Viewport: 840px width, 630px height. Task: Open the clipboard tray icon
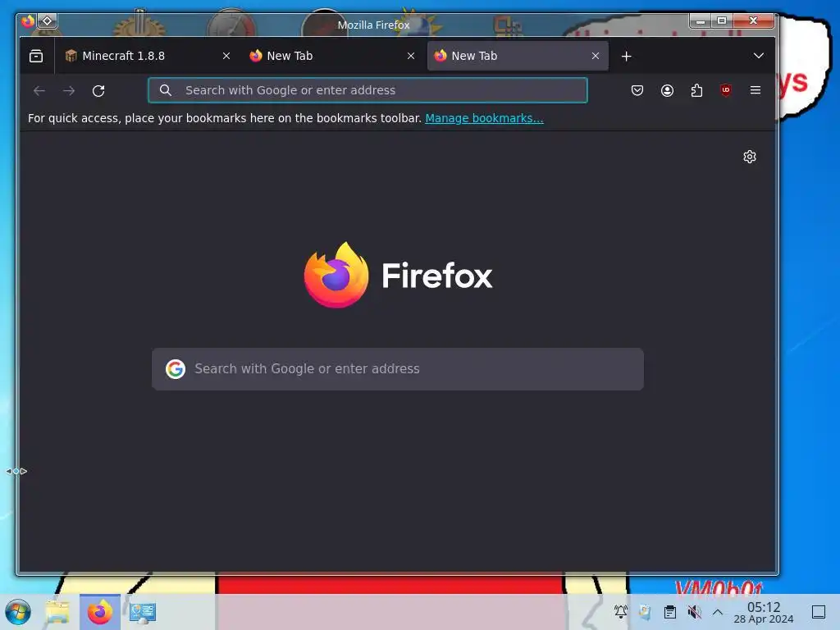[669, 611]
